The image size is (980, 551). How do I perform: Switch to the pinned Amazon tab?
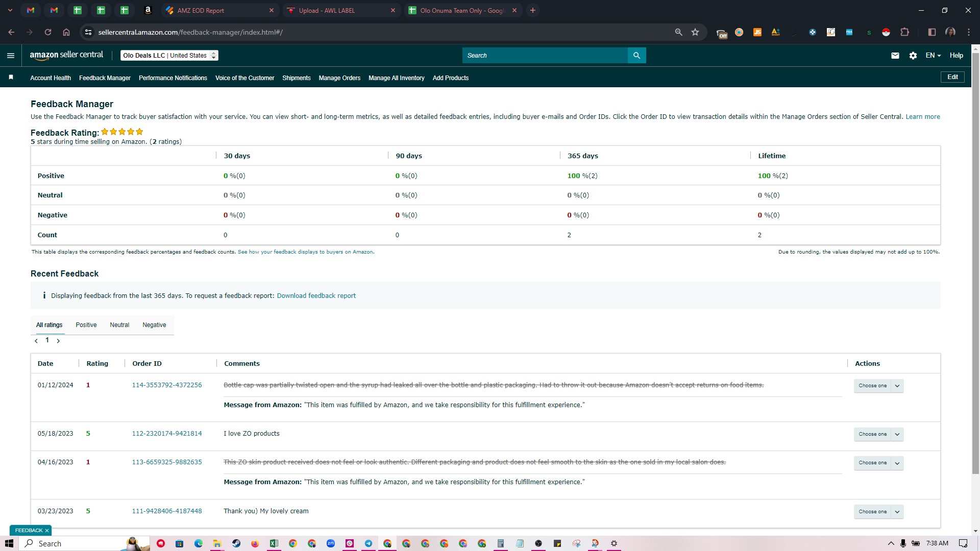(148, 10)
